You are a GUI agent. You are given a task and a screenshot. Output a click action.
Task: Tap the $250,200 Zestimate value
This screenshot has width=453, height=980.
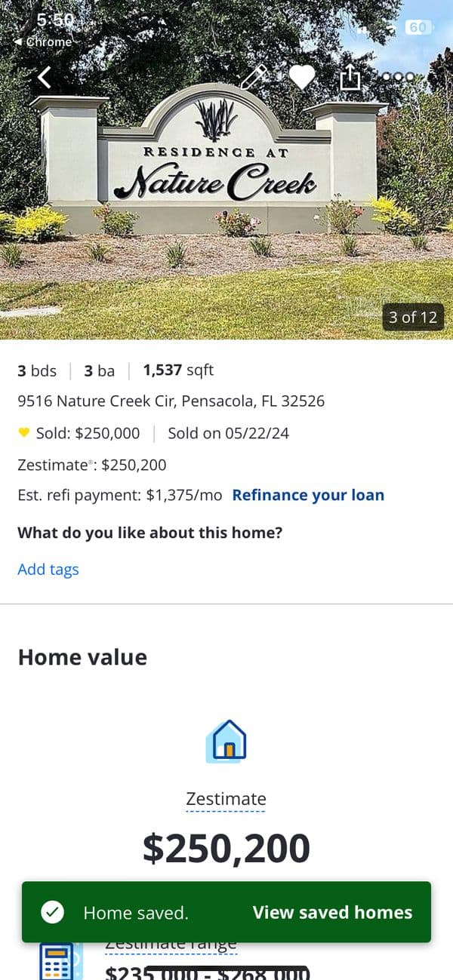click(226, 848)
